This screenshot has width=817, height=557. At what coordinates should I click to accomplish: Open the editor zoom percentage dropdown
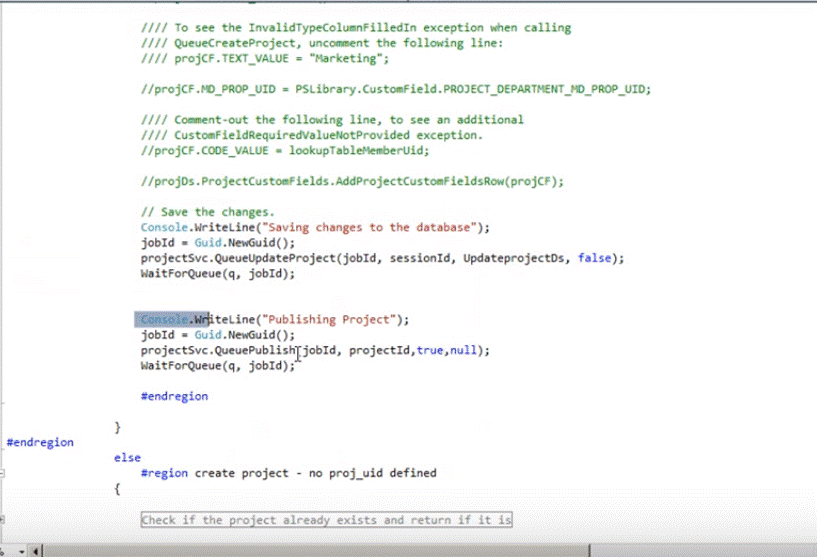click(x=21, y=551)
